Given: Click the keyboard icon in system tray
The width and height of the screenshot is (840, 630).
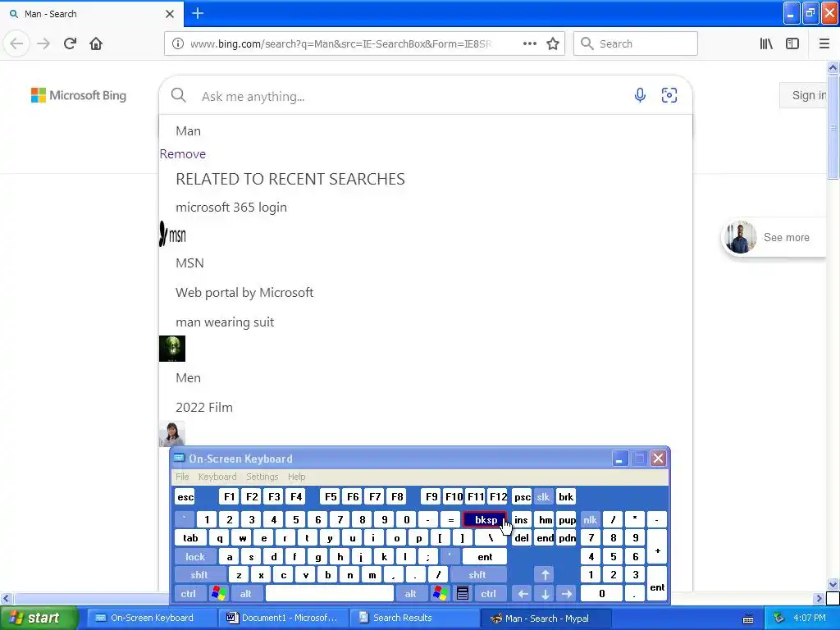Looking at the screenshot, I should (x=748, y=619).
